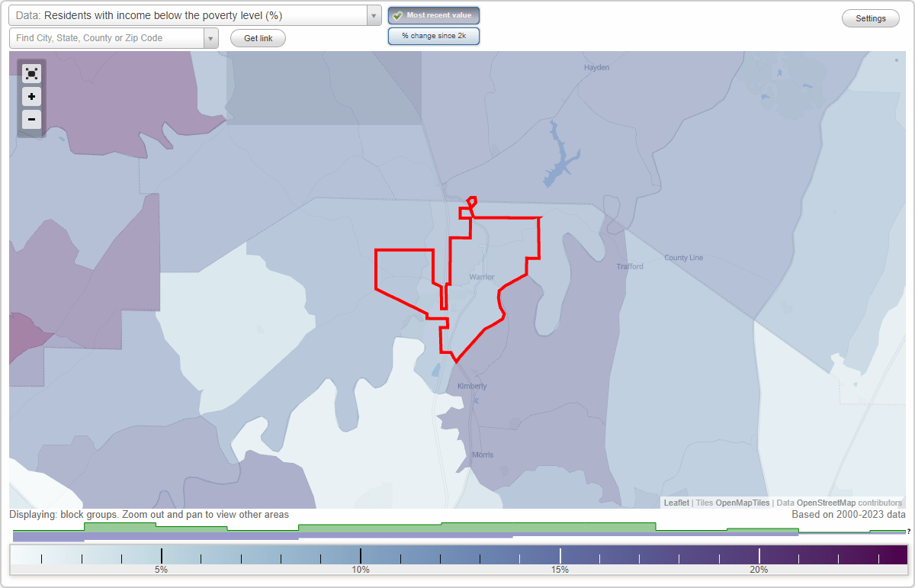
Task: Follow the Leaflet attribution link
Action: (x=676, y=503)
